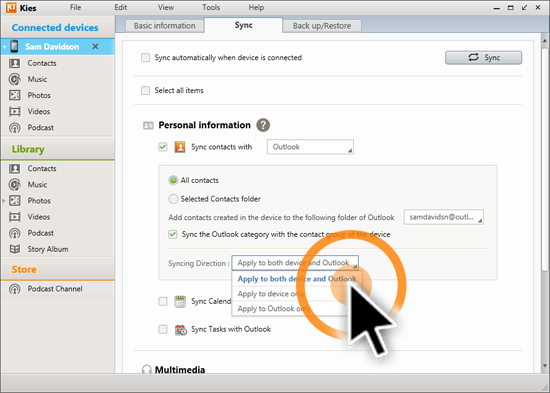
Task: Click scrollbar up arrow
Action: pyautogui.click(x=544, y=41)
